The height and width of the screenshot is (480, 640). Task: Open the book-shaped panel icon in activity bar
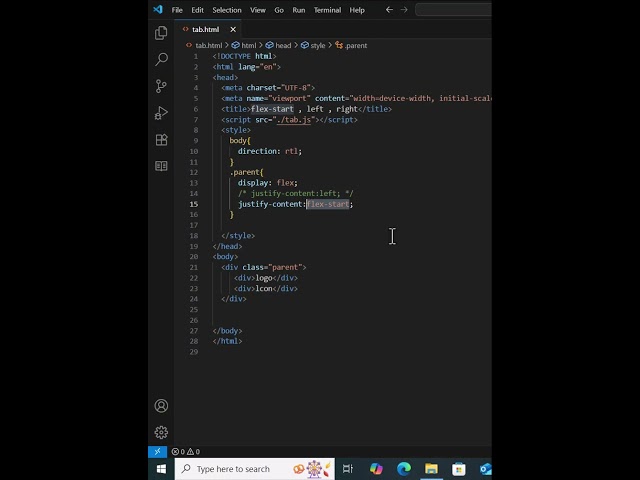[161, 166]
